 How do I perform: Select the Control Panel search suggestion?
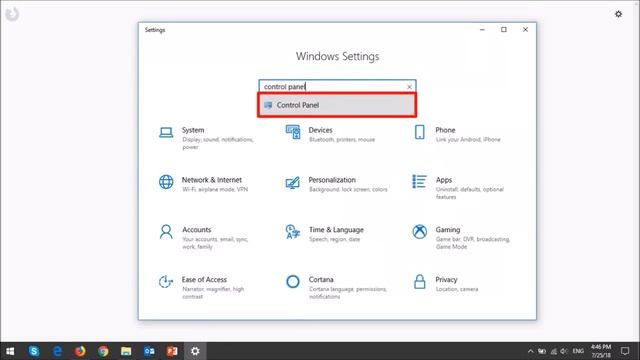click(x=337, y=105)
